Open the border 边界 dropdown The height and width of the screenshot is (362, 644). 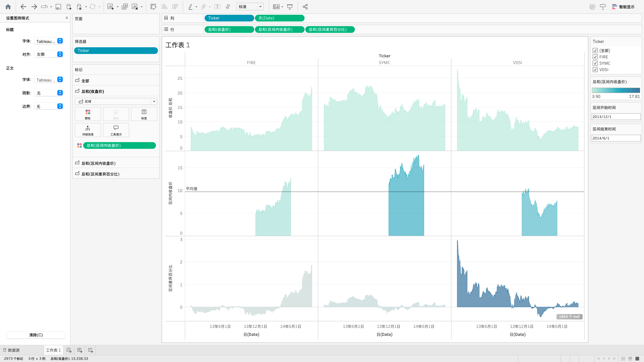48,106
